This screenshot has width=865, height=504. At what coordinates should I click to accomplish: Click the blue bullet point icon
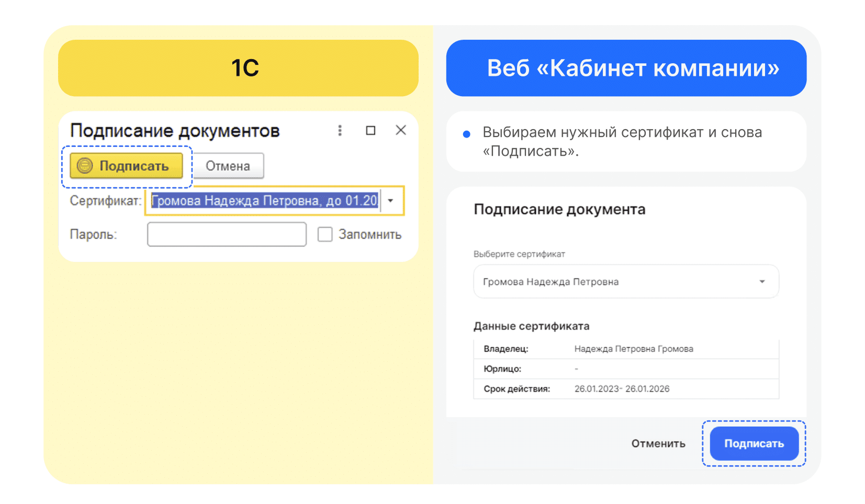pyautogui.click(x=466, y=134)
